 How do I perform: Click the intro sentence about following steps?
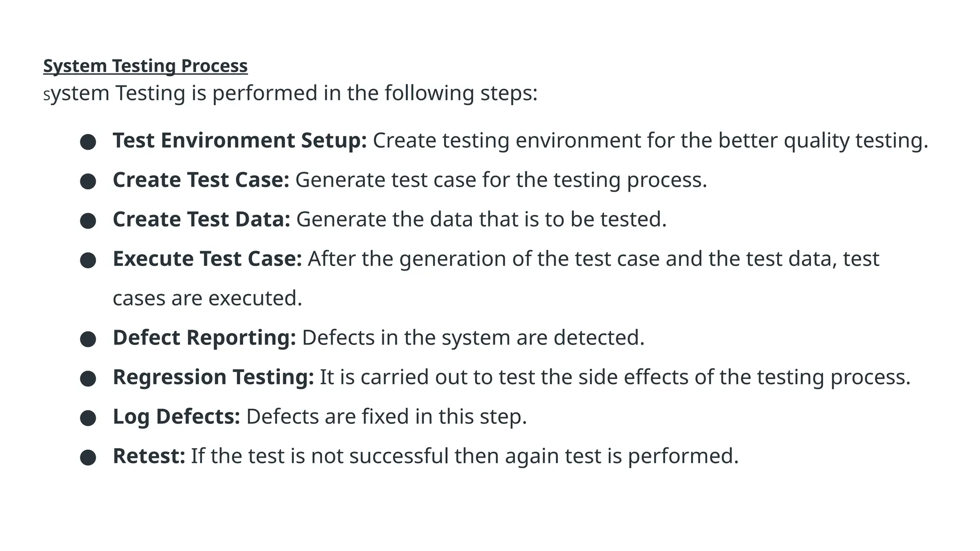[290, 93]
